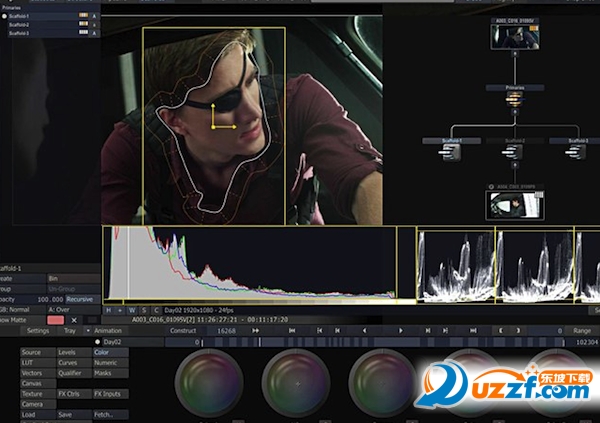This screenshot has height=423, width=600.
Task: Click the C scope mode button
Action: tap(155, 310)
